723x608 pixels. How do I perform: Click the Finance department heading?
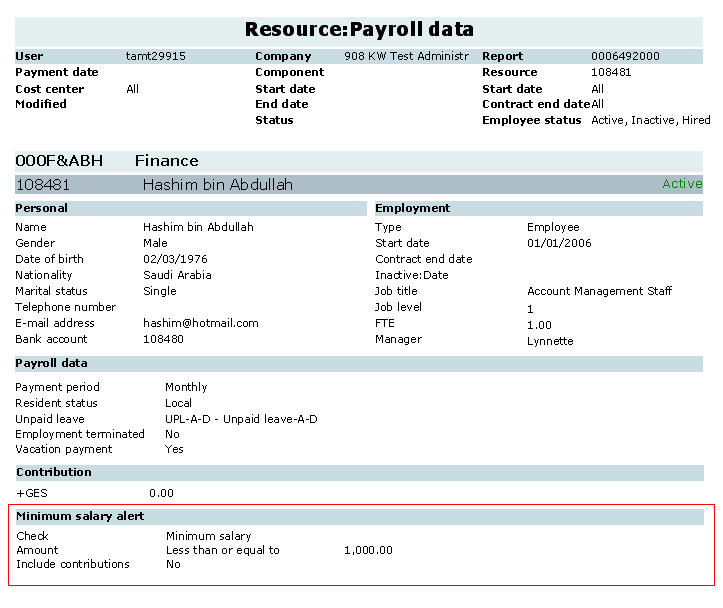pos(166,161)
